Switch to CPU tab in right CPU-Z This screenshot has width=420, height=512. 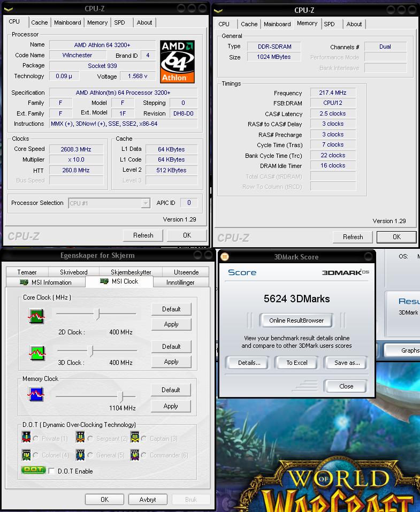[x=224, y=24]
